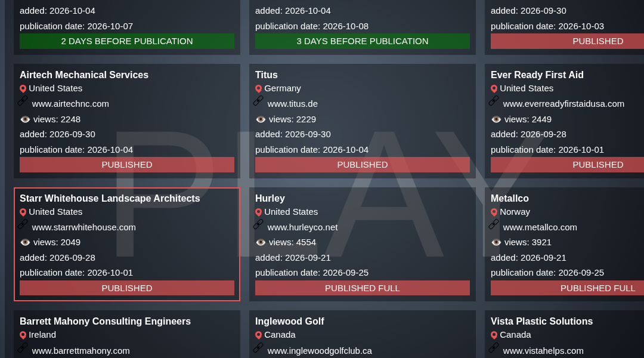The height and width of the screenshot is (358, 644).
Task: Click the eye icon beside views: 2229
Action: click(261, 119)
